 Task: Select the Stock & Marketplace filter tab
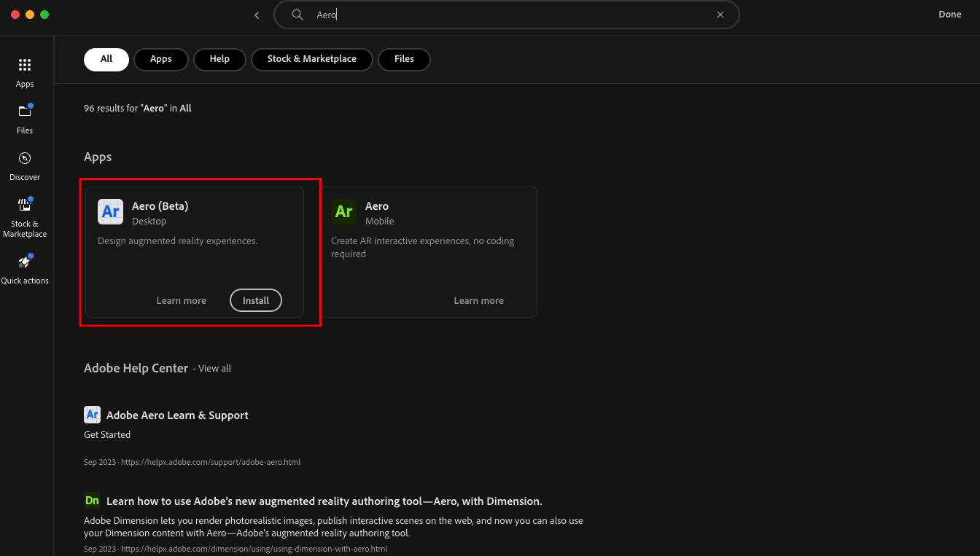[312, 59]
